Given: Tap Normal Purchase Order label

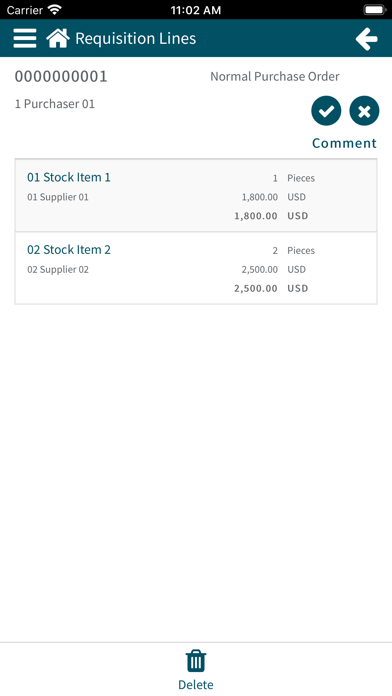Looking at the screenshot, I should (275, 76).
